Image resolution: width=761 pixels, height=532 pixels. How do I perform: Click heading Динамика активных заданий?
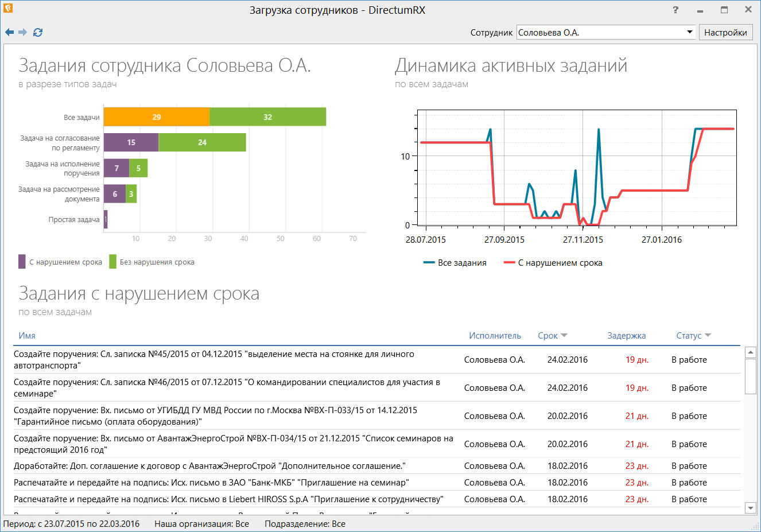(x=511, y=65)
